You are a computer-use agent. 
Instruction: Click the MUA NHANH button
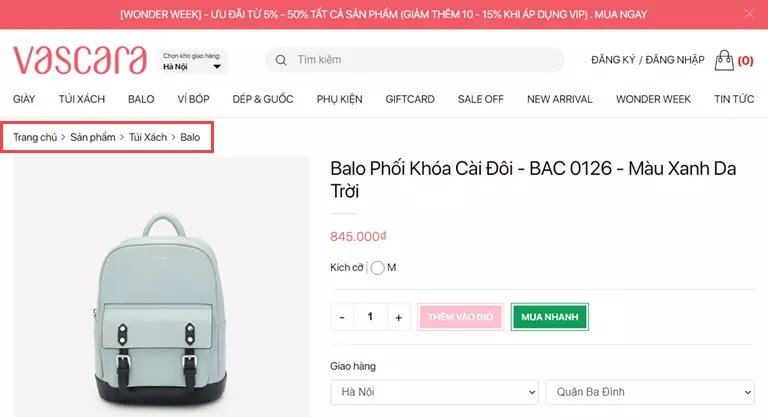pos(550,317)
